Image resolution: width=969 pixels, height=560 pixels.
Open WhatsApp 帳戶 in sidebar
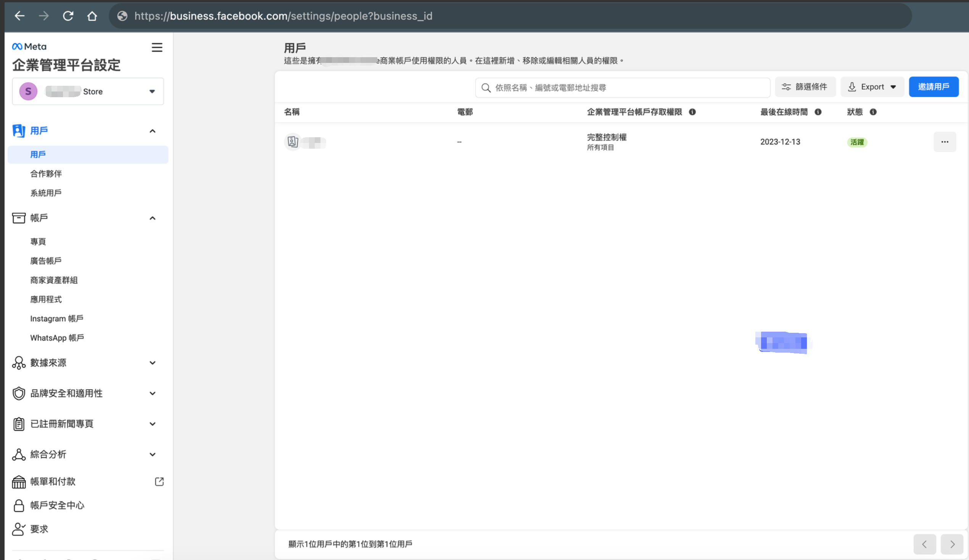click(x=57, y=337)
